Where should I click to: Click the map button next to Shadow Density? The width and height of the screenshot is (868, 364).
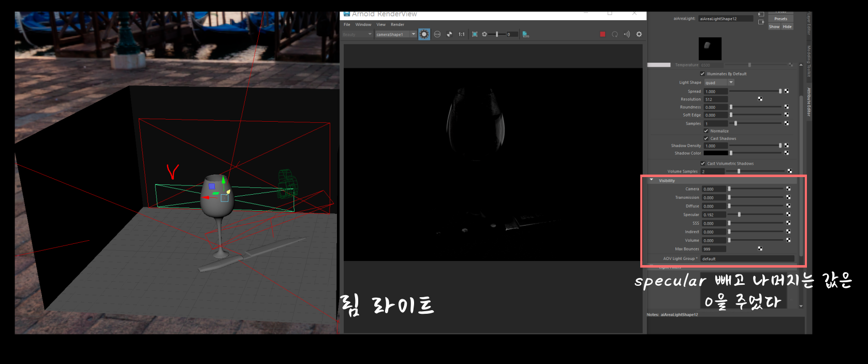click(x=787, y=145)
